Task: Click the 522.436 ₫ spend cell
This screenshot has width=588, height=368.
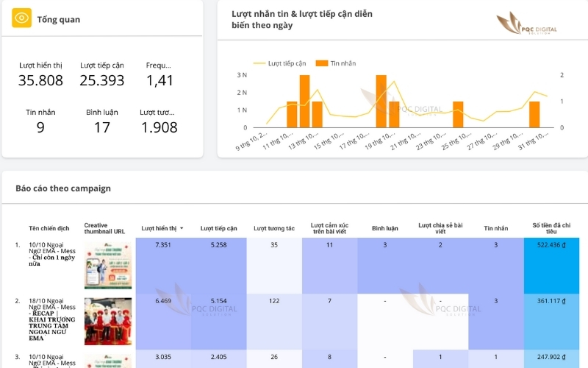Action: click(551, 266)
